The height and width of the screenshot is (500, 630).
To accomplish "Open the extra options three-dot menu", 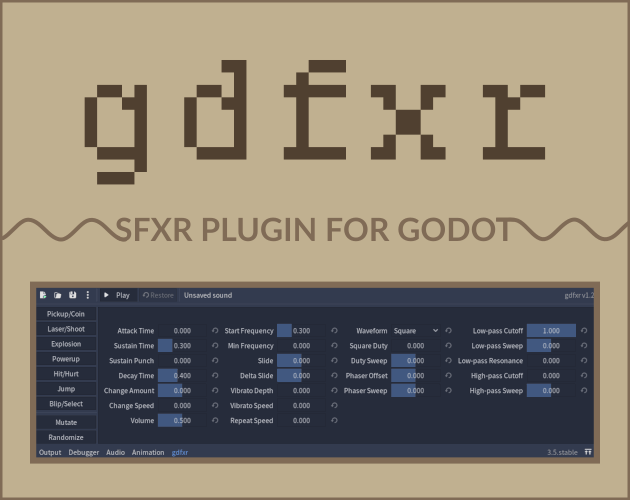I will (x=88, y=295).
